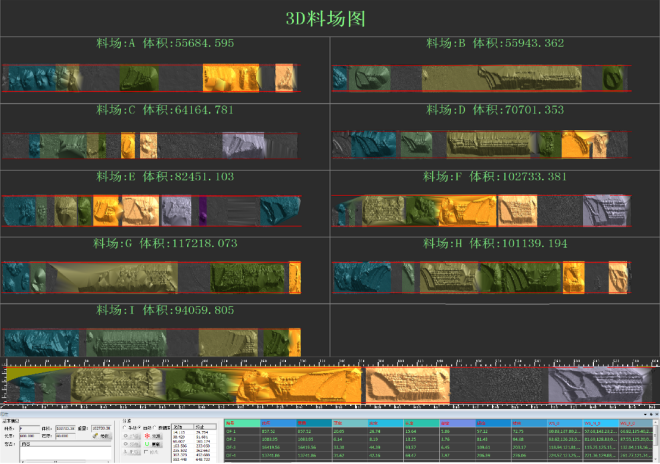Click the ruler scale above bottom strip
Screen dimensions: 660x464
330,363
